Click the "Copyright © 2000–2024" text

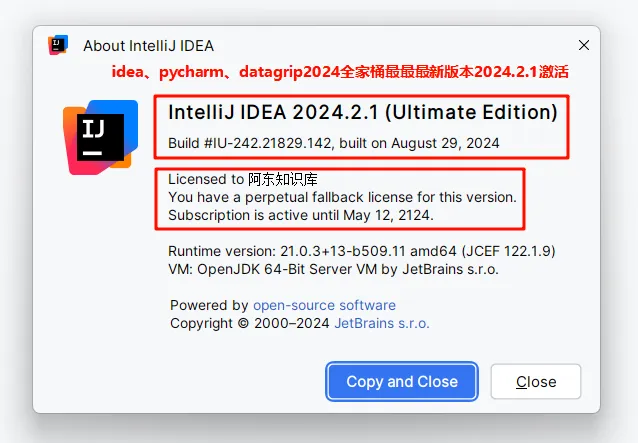[249, 323]
